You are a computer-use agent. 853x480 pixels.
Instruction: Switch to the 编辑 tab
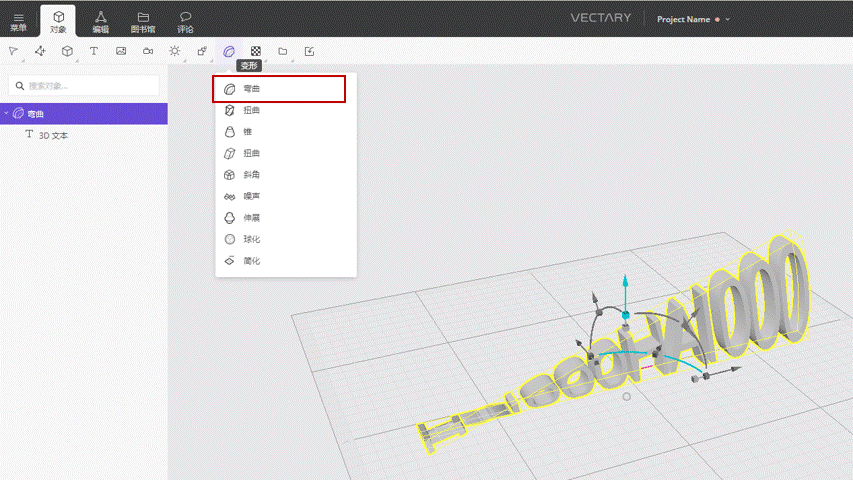(x=101, y=22)
